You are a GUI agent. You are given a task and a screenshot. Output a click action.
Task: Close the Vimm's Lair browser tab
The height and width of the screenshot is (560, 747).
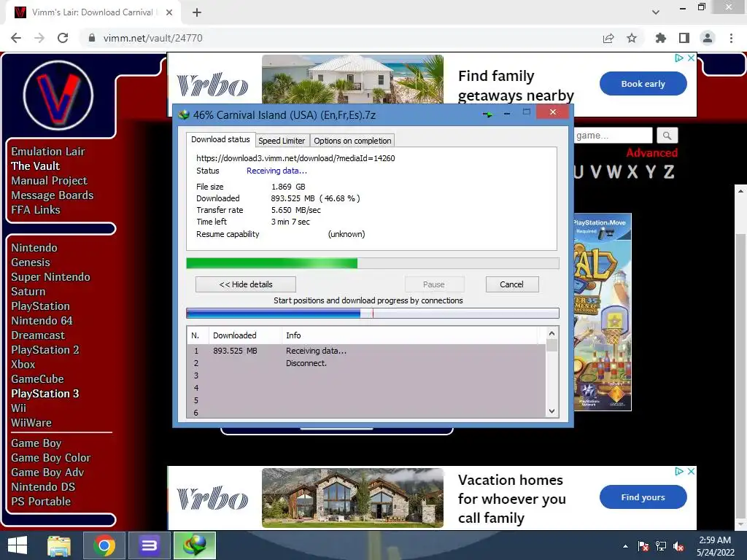tap(169, 12)
